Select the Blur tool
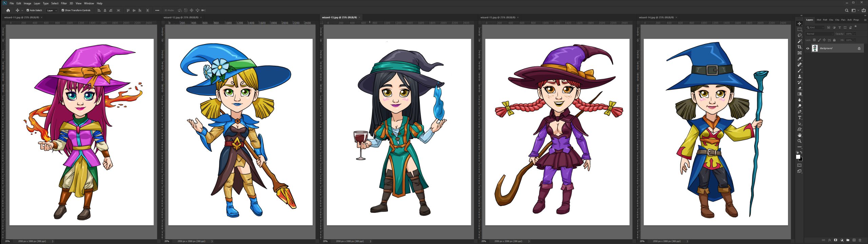Image resolution: width=868 pixels, height=244 pixels. 800,100
